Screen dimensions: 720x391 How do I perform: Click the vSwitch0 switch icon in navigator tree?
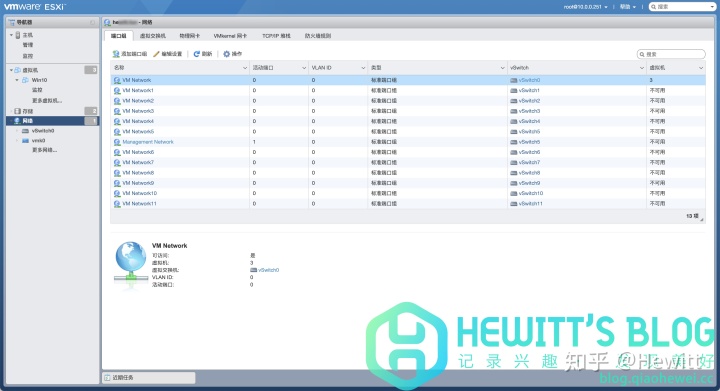[25, 131]
